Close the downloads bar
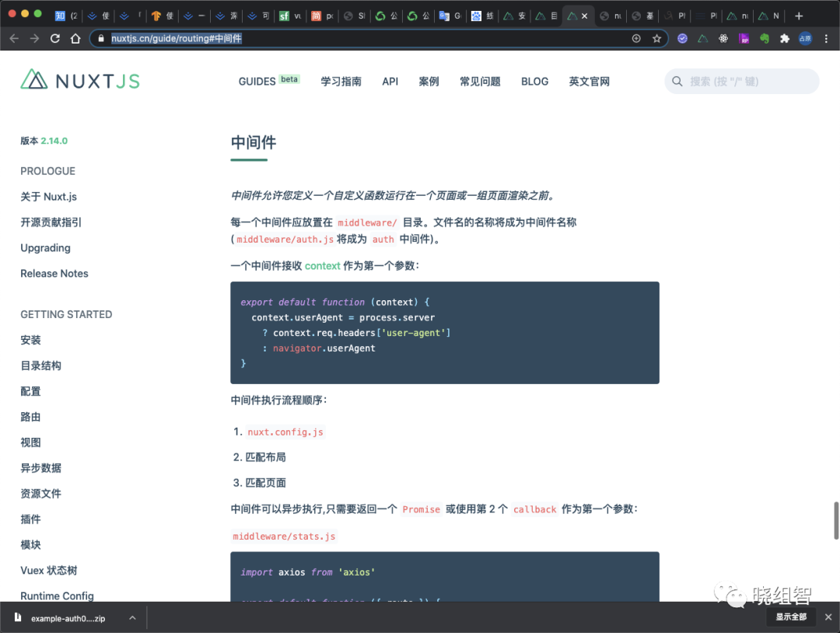The height and width of the screenshot is (633, 840). (x=828, y=617)
